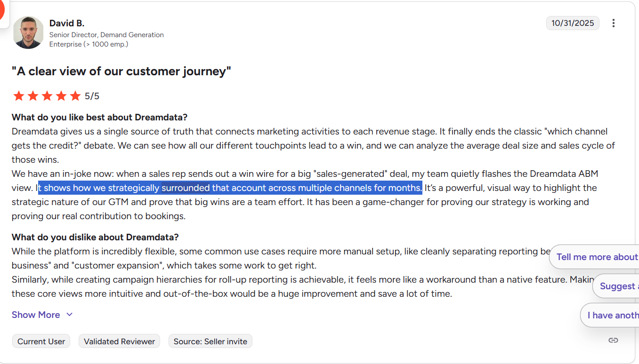
Task: Click the review title 'A clear view of our customer journey'
Action: [121, 71]
